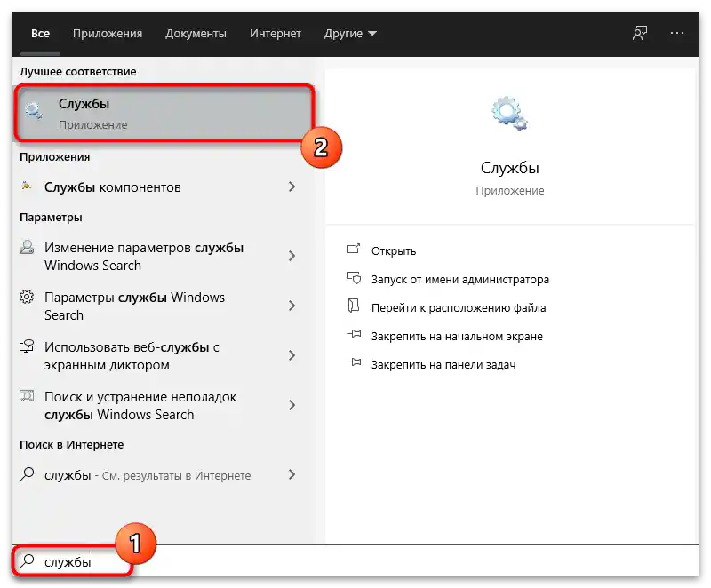
Task: Click icon beside Поиск и устранение неполадок
Action: click(27, 397)
